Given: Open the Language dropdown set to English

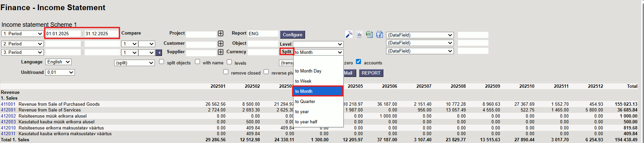Looking at the screenshot, I should (x=58, y=62).
